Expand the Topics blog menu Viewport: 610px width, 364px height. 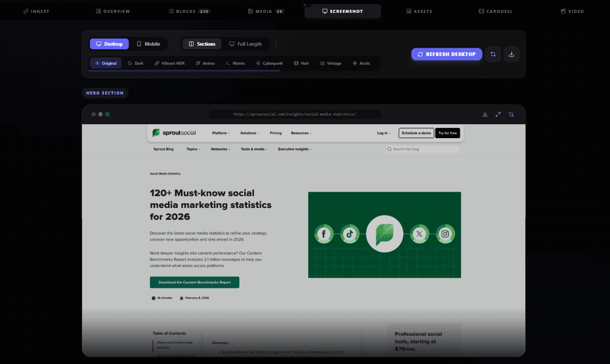coord(193,149)
